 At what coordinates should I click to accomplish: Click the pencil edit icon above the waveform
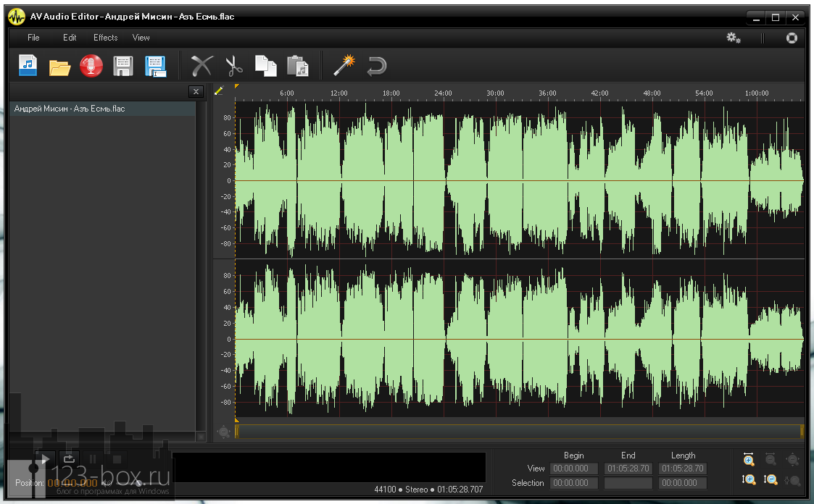[x=219, y=91]
